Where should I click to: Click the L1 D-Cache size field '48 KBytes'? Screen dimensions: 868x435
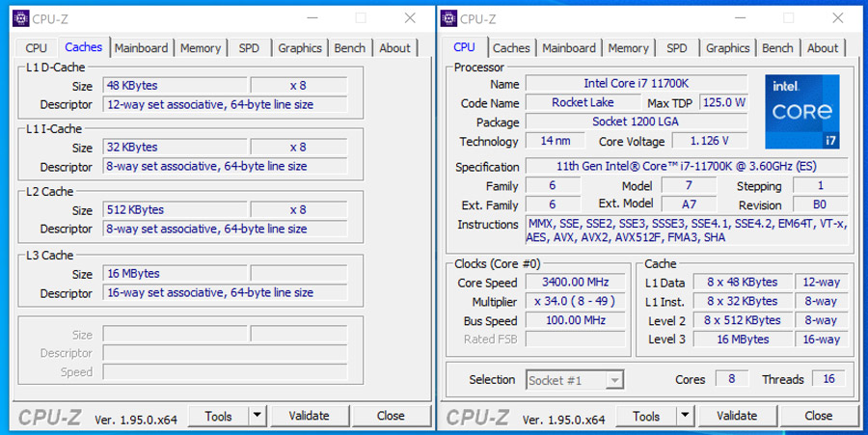tap(175, 86)
